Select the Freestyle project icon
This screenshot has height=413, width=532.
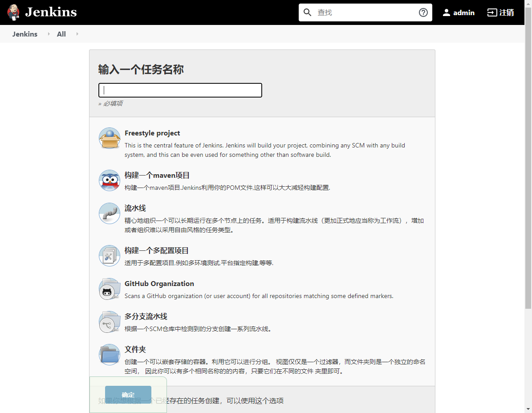pos(110,138)
